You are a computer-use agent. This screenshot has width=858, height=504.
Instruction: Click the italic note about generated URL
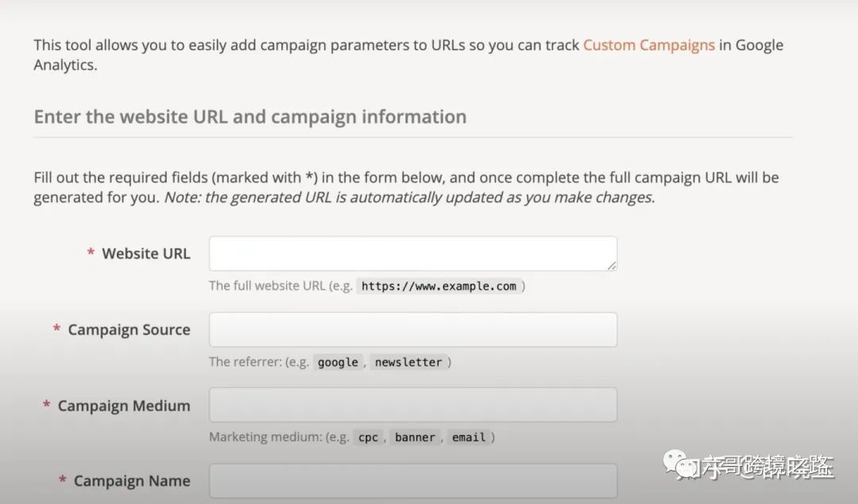[x=409, y=198]
